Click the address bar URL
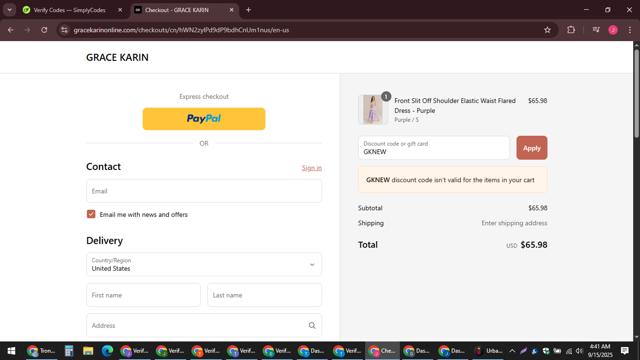This screenshot has height=360, width=640. 181,30
